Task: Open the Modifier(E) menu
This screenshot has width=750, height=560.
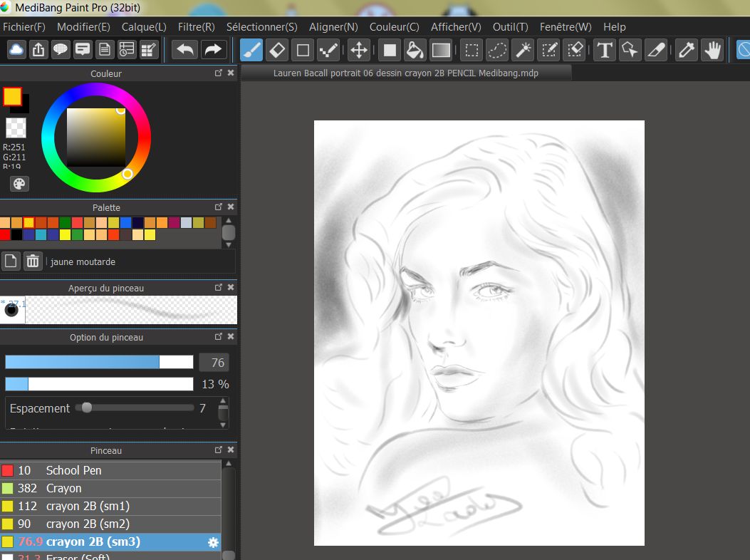Action: (x=83, y=27)
